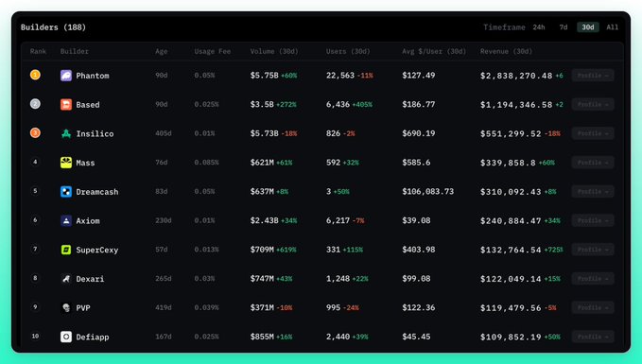This screenshot has width=642, height=364.
Task: Open the Profile button for Defiapp
Action: point(593,337)
